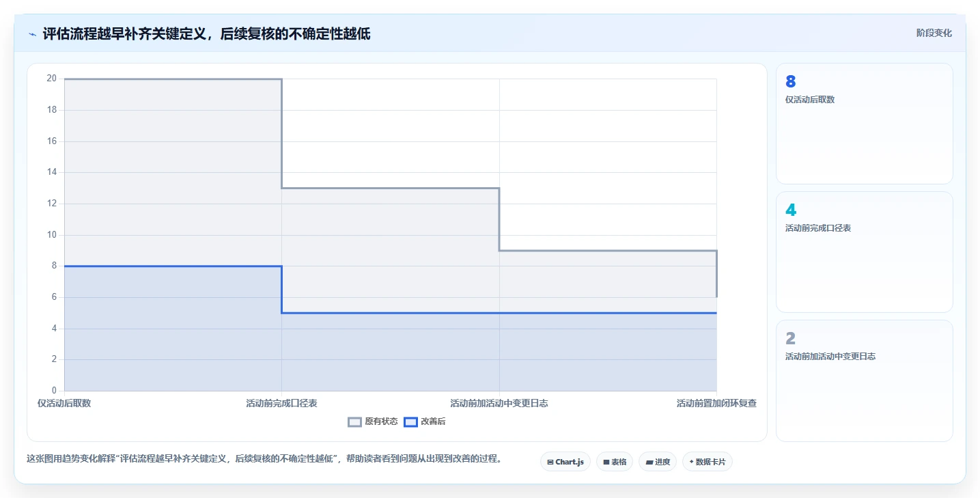
Task: Click the trend icon beside the title
Action: point(32,34)
